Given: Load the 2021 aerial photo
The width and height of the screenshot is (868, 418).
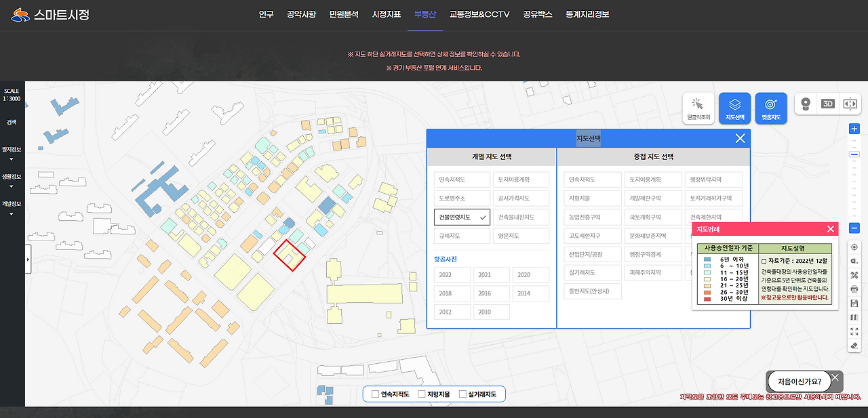Looking at the screenshot, I should click(491, 274).
